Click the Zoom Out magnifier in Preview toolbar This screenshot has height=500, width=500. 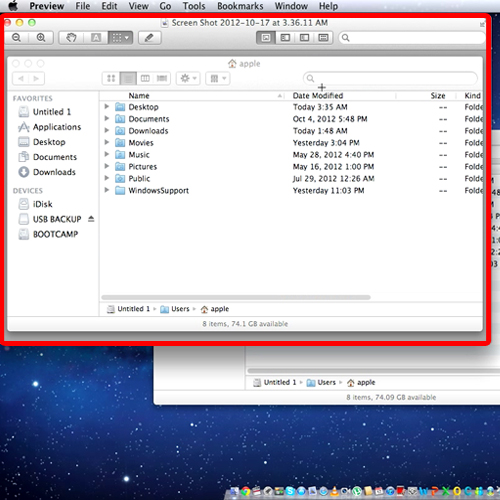(x=16, y=38)
